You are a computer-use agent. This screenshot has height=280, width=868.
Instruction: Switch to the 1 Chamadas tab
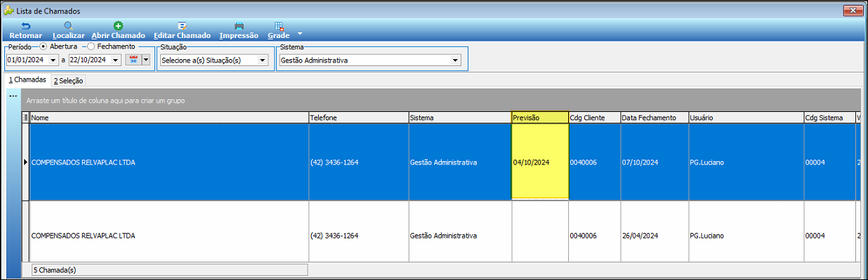point(27,80)
